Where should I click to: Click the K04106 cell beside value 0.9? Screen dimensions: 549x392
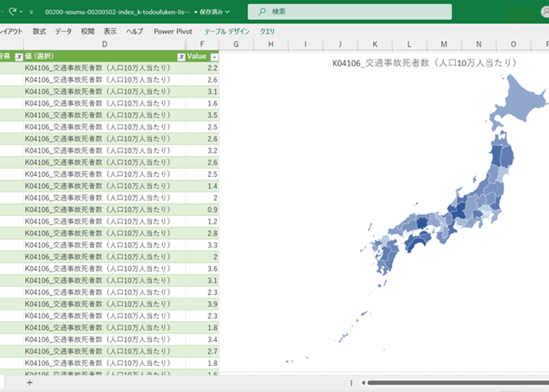coord(105,210)
